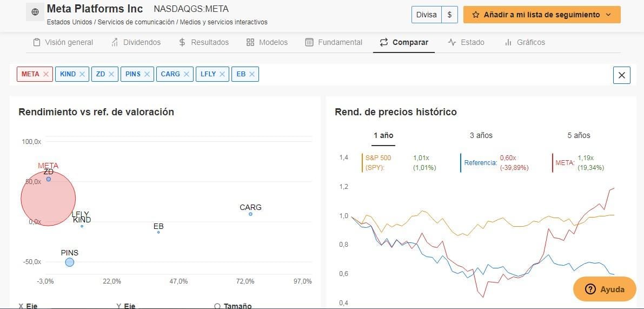Click the PINS bubble in scatter chart

(x=69, y=262)
